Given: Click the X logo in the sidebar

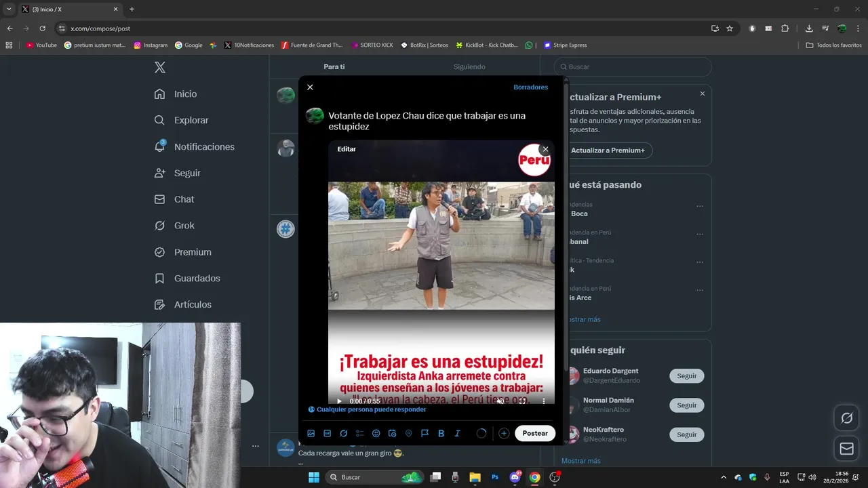Looking at the screenshot, I should [x=159, y=67].
